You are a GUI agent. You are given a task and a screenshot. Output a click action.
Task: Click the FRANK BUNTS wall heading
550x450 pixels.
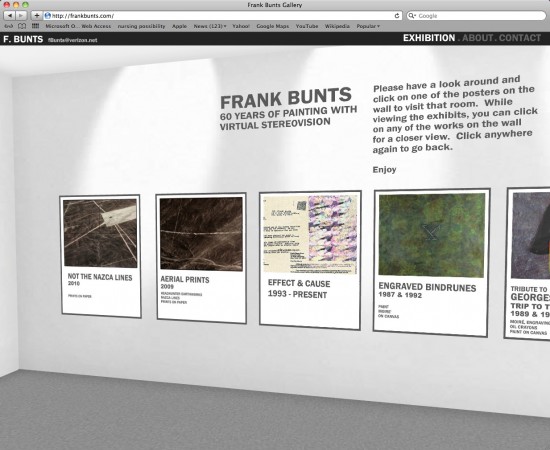click(286, 98)
